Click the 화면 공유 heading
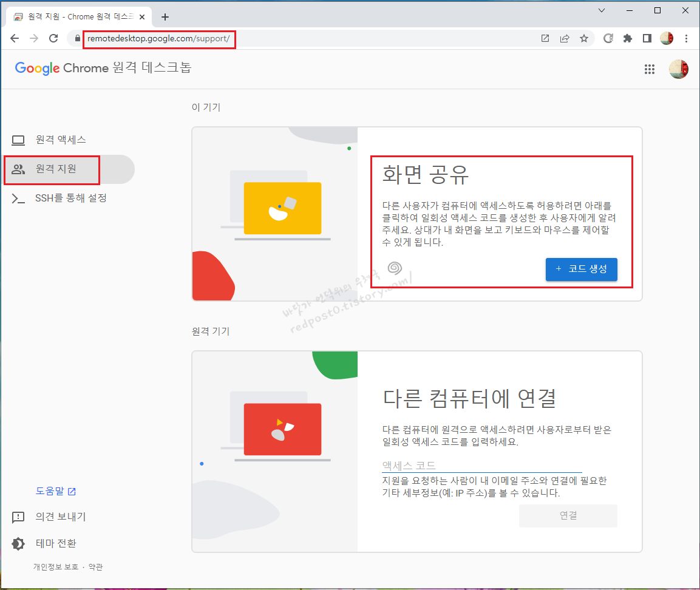The image size is (700, 590). tap(426, 174)
